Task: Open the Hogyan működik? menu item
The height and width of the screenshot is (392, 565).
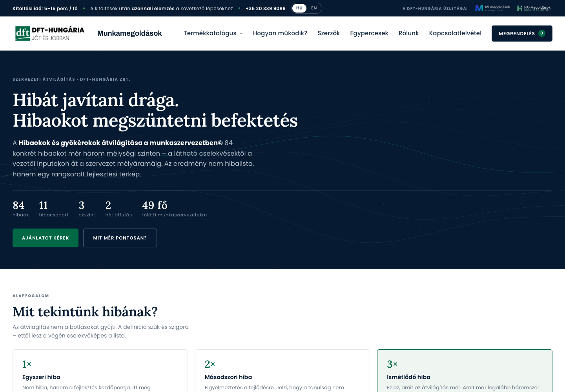Action: 280,33
